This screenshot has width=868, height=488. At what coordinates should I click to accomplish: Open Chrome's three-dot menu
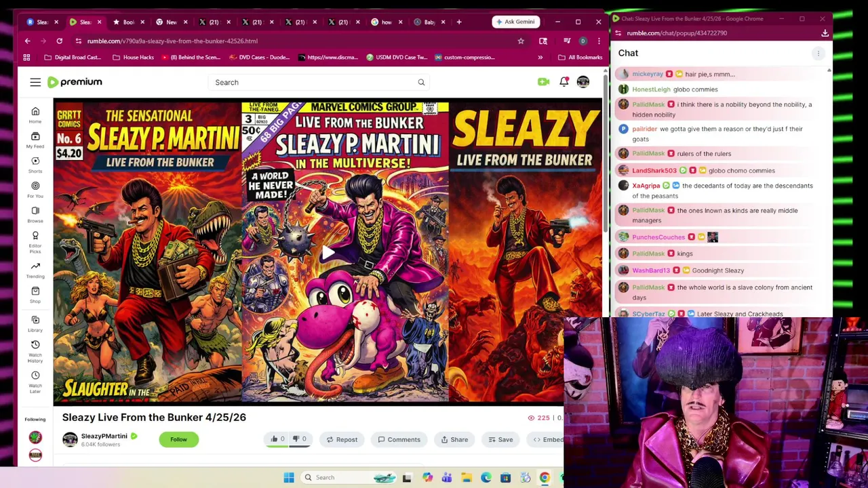tap(598, 41)
